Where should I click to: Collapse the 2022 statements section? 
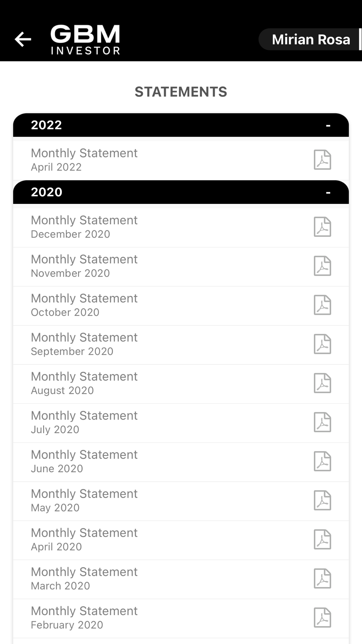coord(328,126)
